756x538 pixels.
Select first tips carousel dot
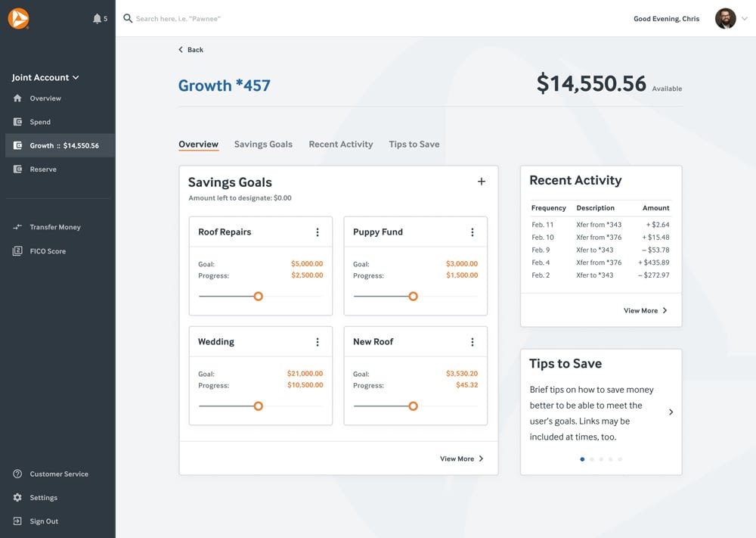(582, 459)
